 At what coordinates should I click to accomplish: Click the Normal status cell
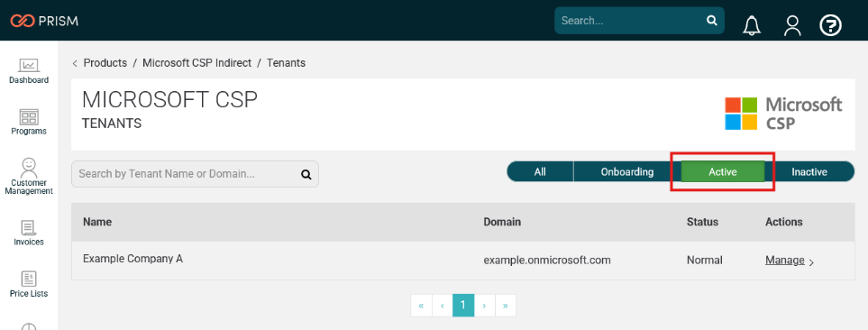[x=705, y=261]
